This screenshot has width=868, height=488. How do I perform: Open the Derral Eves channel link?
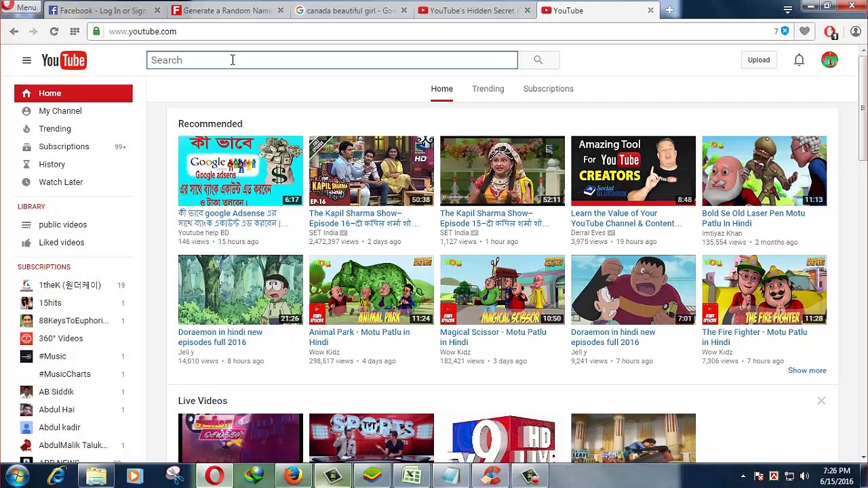588,233
